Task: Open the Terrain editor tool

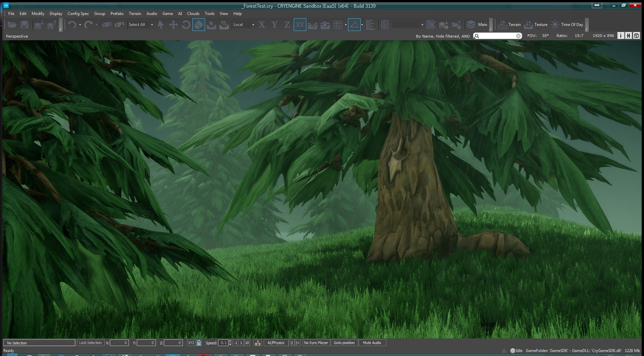Action: pos(509,25)
